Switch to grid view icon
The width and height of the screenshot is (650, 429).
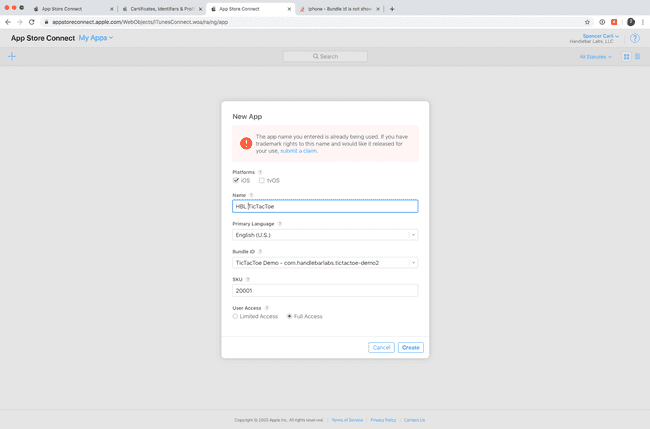[626, 57]
